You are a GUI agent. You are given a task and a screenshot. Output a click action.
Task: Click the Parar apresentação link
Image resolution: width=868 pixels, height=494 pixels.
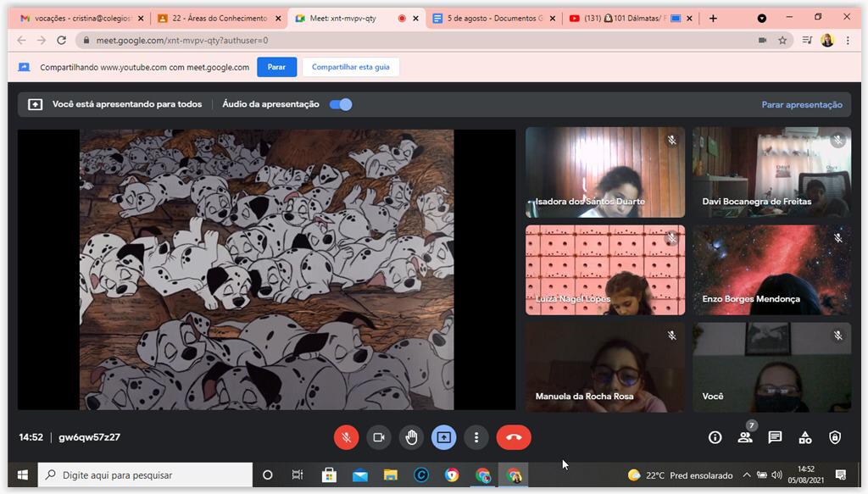tap(801, 105)
